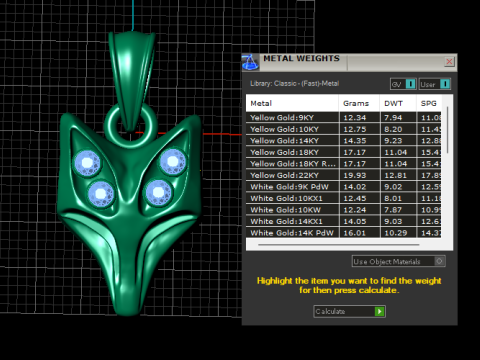Select the White Gold:14K PdW row
Viewport: 480px width, 360px height.
pos(344,233)
